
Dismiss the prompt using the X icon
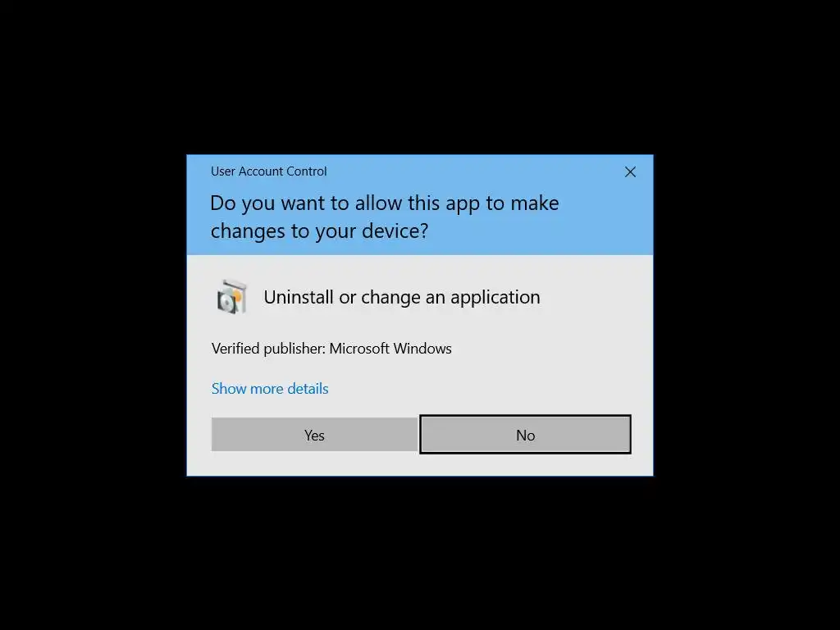pos(630,172)
